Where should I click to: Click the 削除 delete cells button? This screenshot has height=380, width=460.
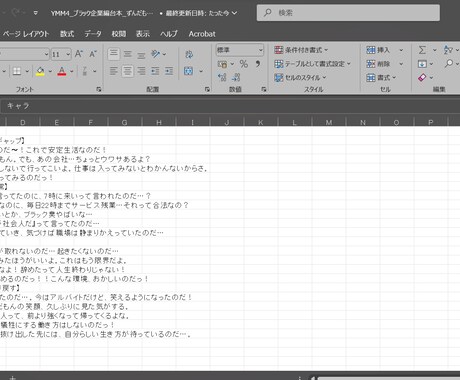[378, 64]
